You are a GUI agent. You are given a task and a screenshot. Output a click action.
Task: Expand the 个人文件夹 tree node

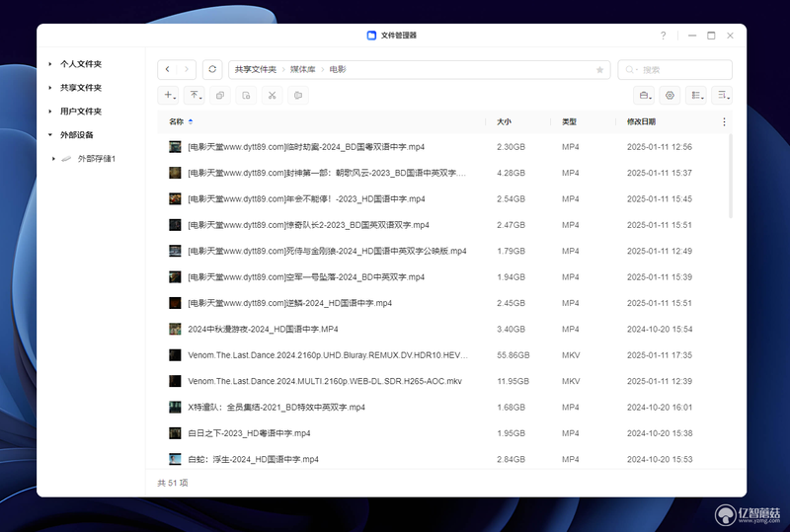pos(50,64)
